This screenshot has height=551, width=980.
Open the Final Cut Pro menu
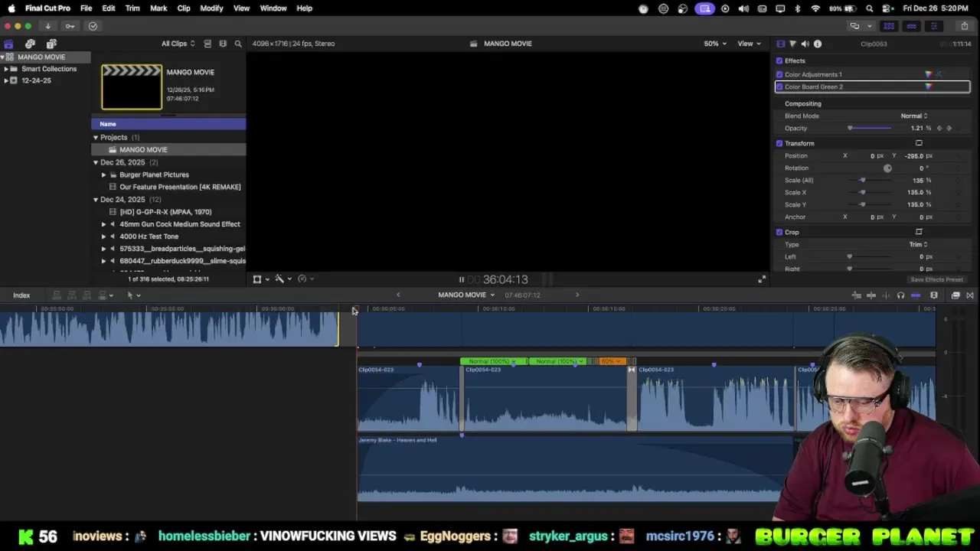[x=47, y=8]
